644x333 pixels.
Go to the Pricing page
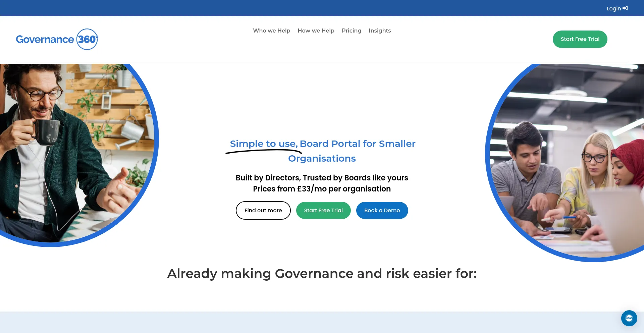click(x=352, y=31)
